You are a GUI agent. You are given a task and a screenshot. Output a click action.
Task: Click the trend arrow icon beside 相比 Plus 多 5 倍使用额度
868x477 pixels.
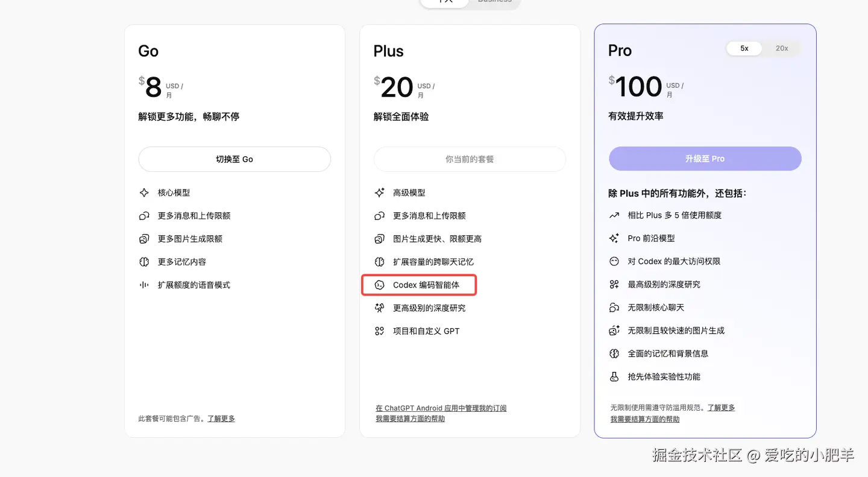(x=614, y=215)
